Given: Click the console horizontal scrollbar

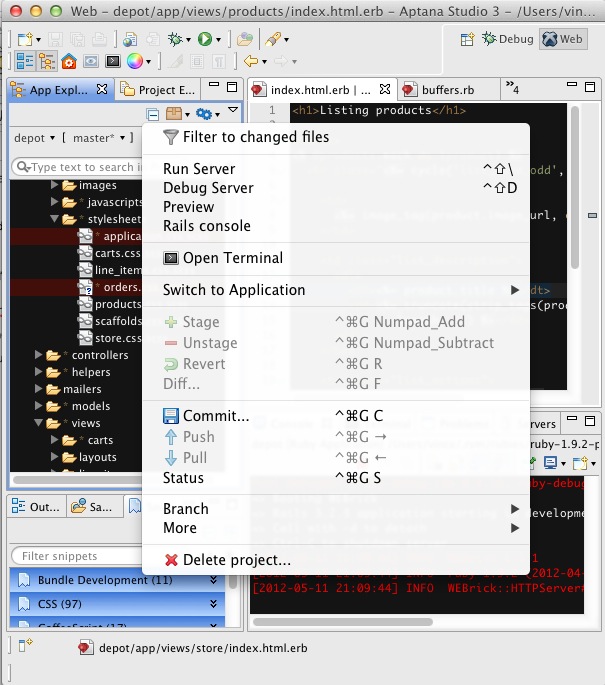Looking at the screenshot, I should click(x=343, y=621).
